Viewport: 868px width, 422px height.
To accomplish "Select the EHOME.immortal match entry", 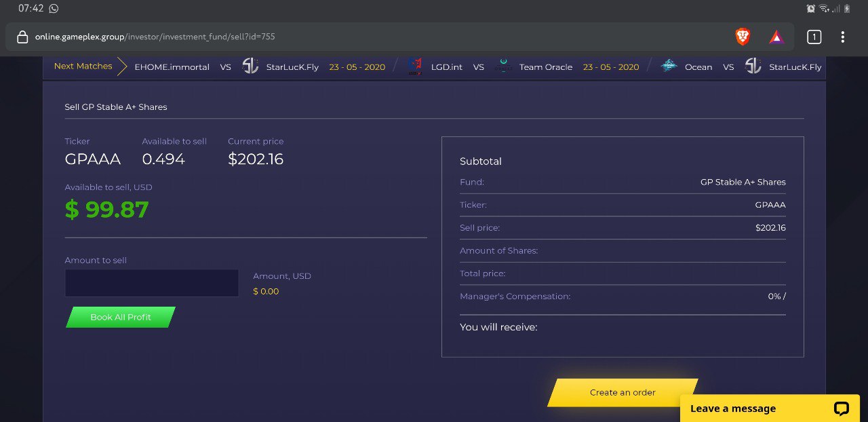I will pos(172,67).
